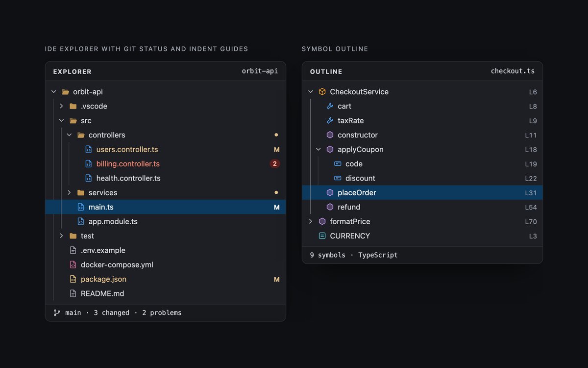Click the orbit-api open folder icon
Image resolution: width=588 pixels, height=368 pixels.
coord(65,92)
